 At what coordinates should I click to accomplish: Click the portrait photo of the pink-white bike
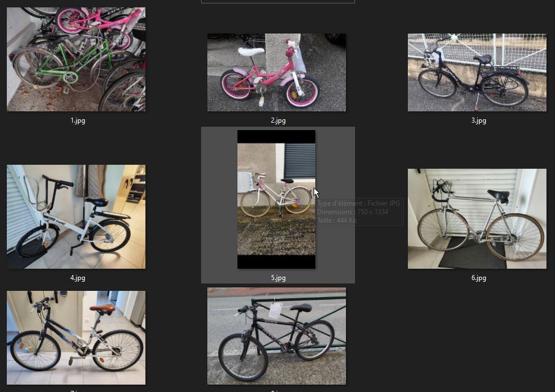pyautogui.click(x=277, y=199)
